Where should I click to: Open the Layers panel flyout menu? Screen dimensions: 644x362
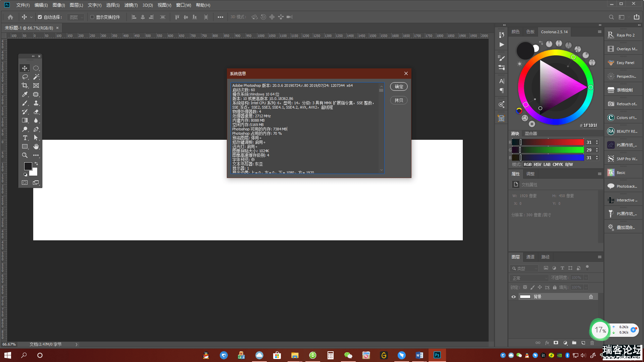[599, 257]
